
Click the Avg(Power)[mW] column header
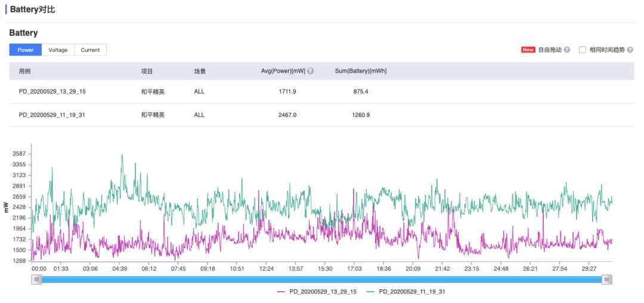coord(283,71)
